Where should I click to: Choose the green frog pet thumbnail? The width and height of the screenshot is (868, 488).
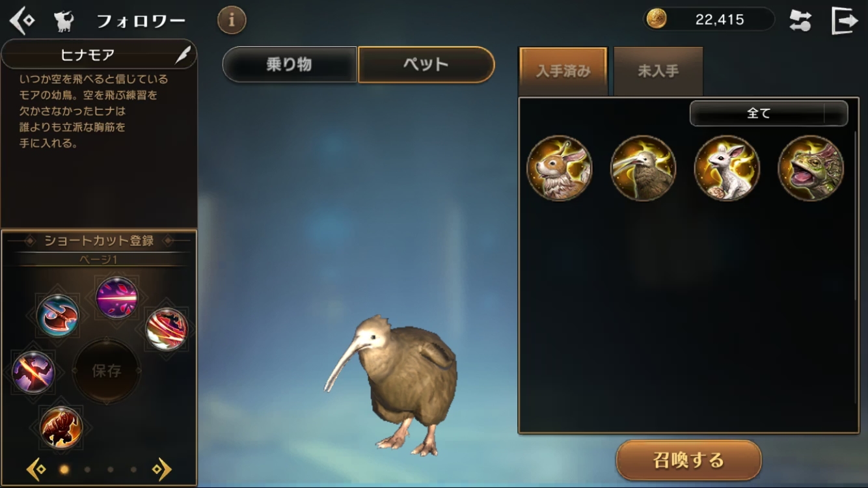[x=811, y=168]
